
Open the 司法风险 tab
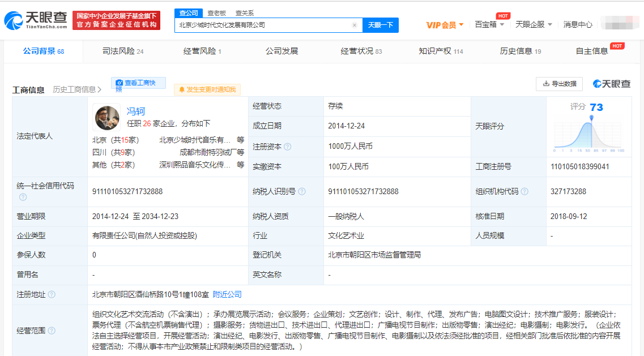pyautogui.click(x=123, y=52)
